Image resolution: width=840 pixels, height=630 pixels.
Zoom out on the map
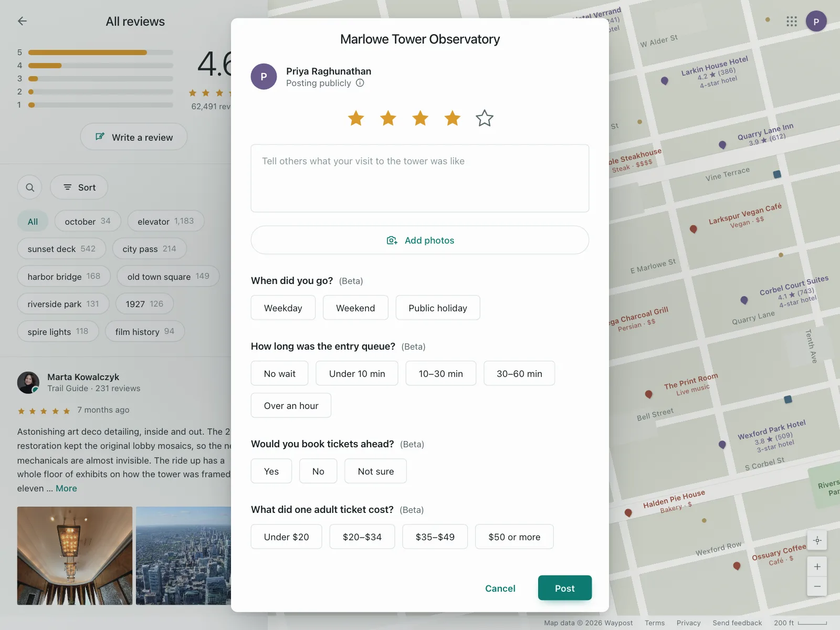(x=817, y=586)
